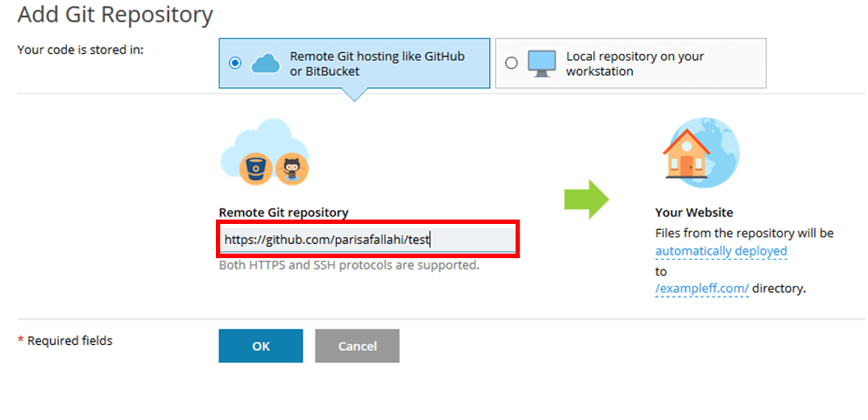Image resolution: width=868 pixels, height=420 pixels.
Task: Click the cloud icon in Remote Git hosting option
Action: [266, 63]
